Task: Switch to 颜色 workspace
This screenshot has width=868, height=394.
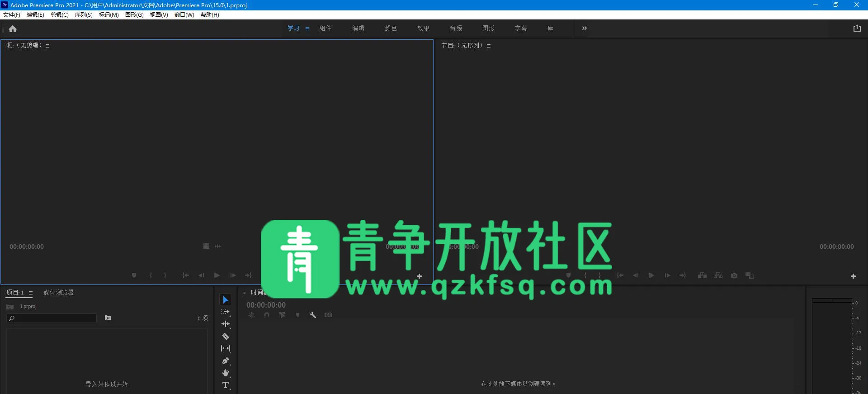Action: [x=391, y=28]
